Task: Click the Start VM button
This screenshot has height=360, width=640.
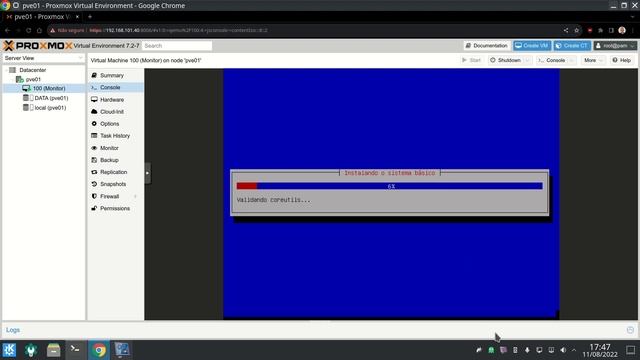Action: (x=471, y=60)
